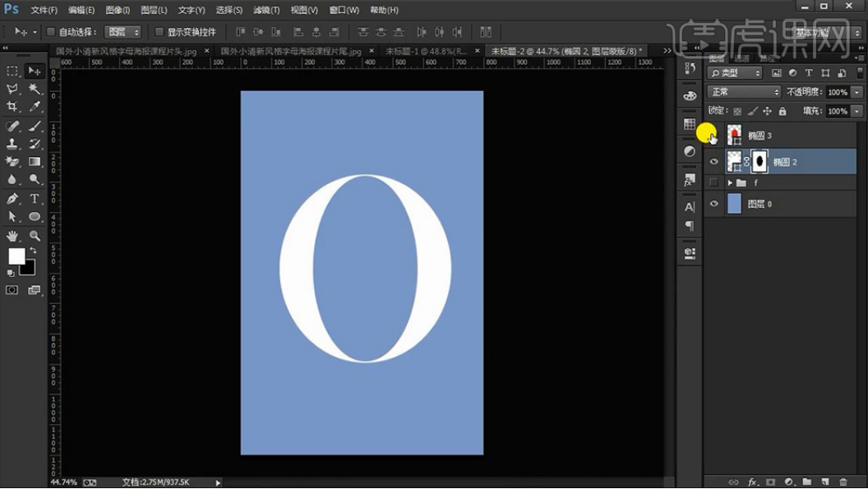The image size is (868, 489).
Task: Select the Eyedropper tool
Action: 35,106
